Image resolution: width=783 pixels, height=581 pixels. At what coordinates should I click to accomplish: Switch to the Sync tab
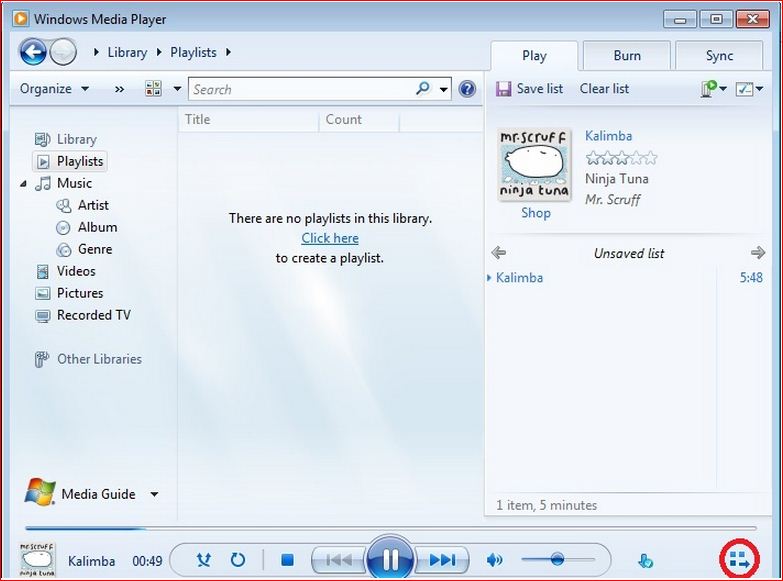pos(719,55)
